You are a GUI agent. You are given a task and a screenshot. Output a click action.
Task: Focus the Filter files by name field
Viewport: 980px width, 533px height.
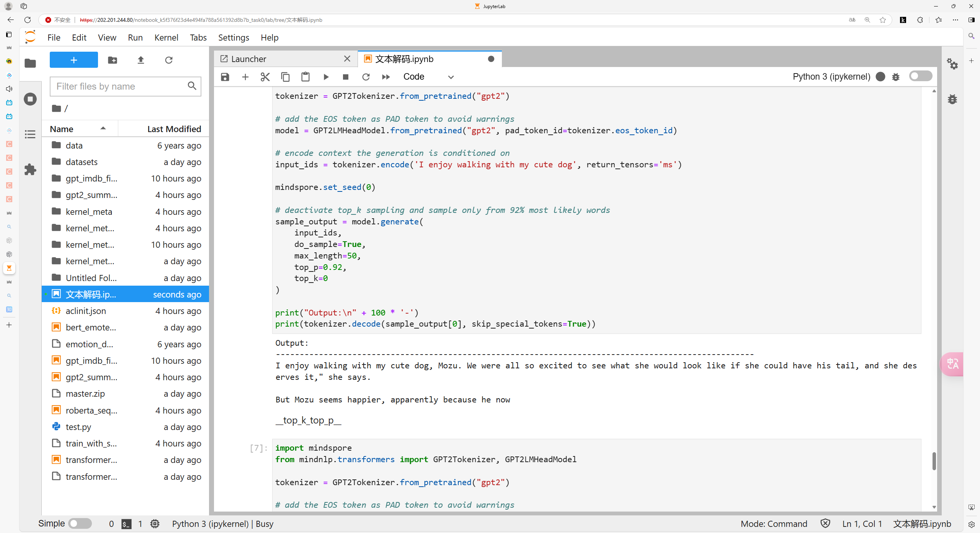click(x=126, y=86)
